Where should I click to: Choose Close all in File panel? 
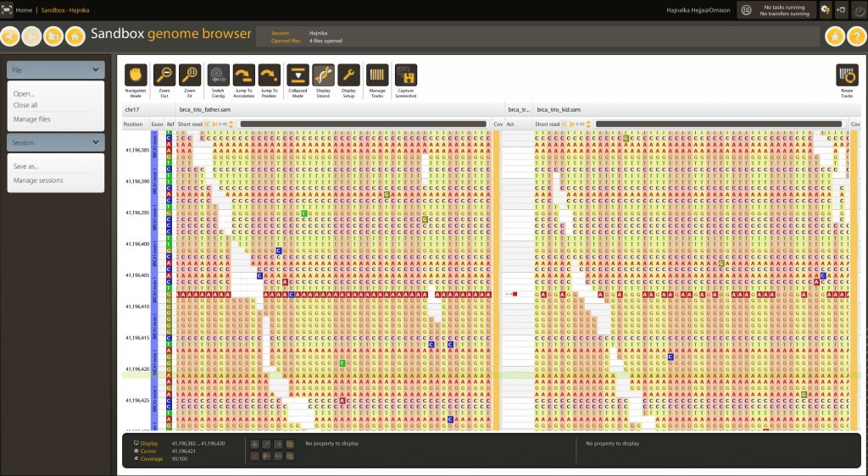[x=25, y=105]
